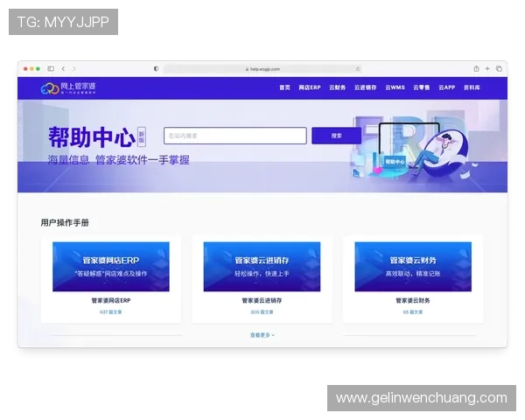Click the privacy shield icon near address bar

[156, 68]
